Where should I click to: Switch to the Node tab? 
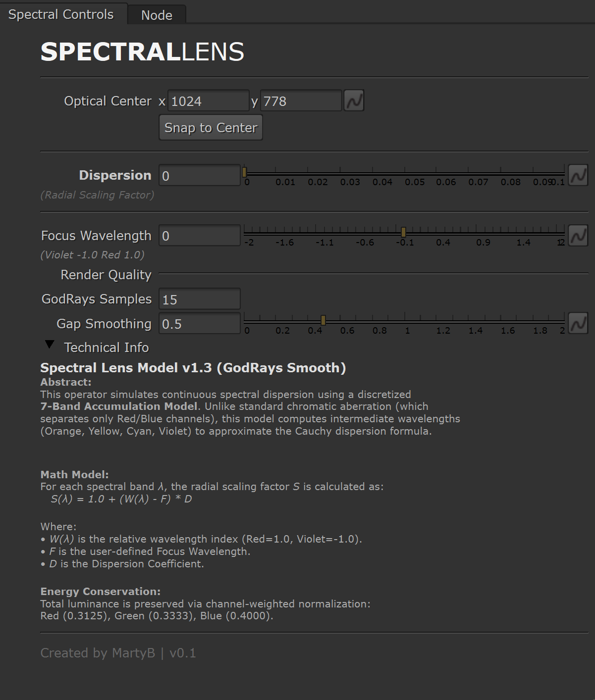coord(157,15)
